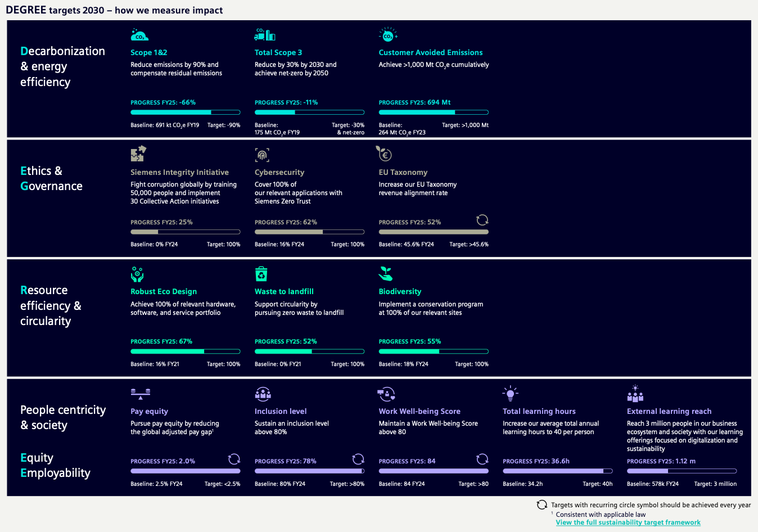758x532 pixels.
Task: Click the Work Well-being Score icon
Action: 387,394
